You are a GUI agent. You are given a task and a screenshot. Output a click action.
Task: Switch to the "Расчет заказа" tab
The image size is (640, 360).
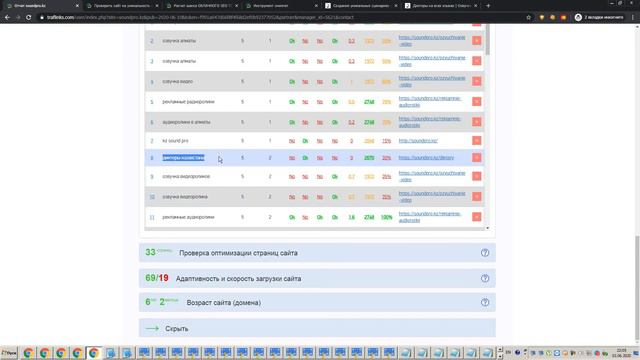click(x=202, y=6)
